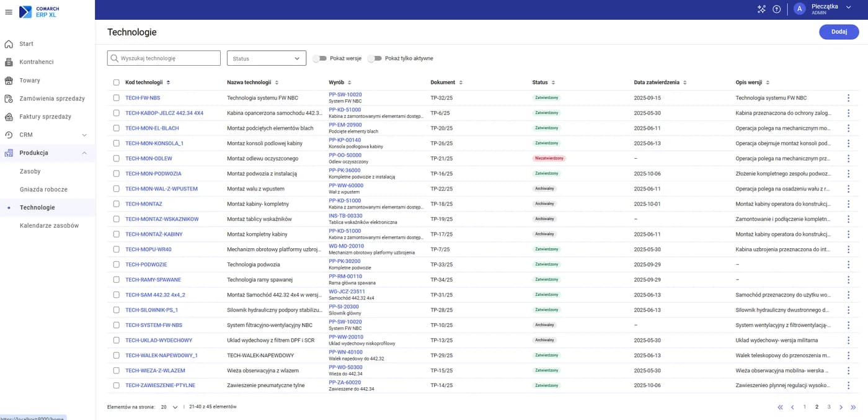Click the Wyszukaj technologię search field
The height and width of the screenshot is (420, 868).
coord(164,58)
